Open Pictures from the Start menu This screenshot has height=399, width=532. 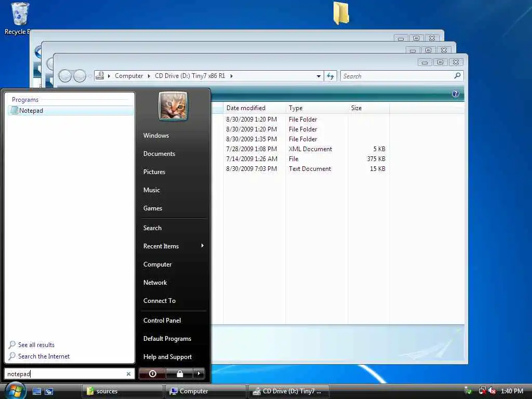click(x=154, y=171)
